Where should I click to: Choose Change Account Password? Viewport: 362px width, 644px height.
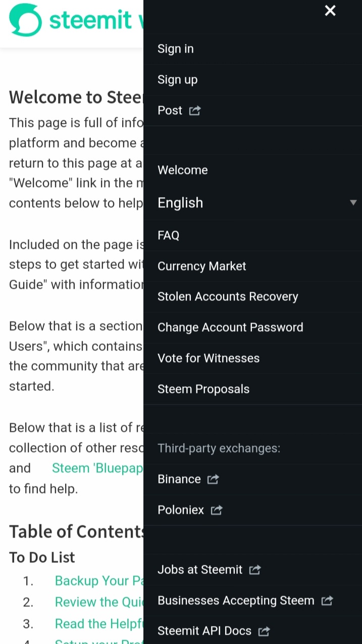(230, 328)
